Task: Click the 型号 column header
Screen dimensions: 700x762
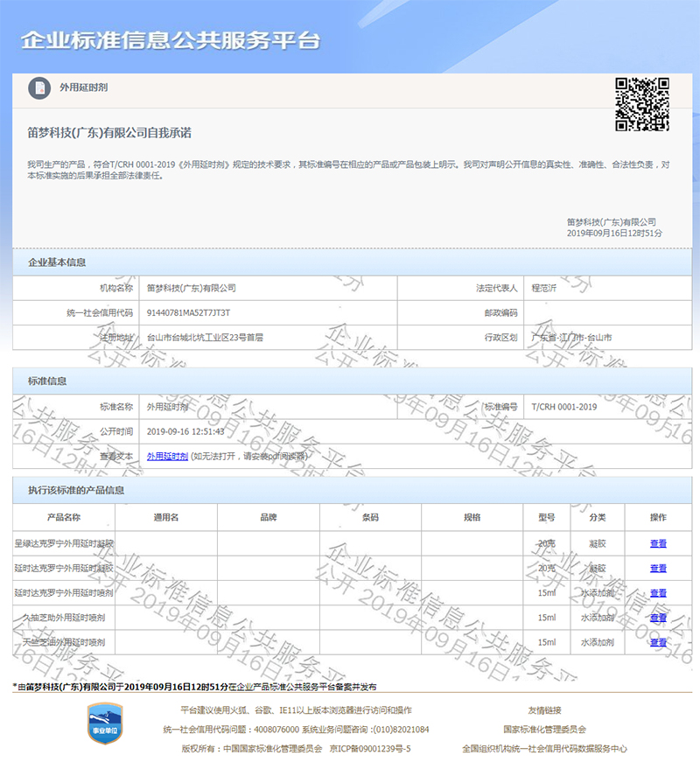Action: pos(546,518)
